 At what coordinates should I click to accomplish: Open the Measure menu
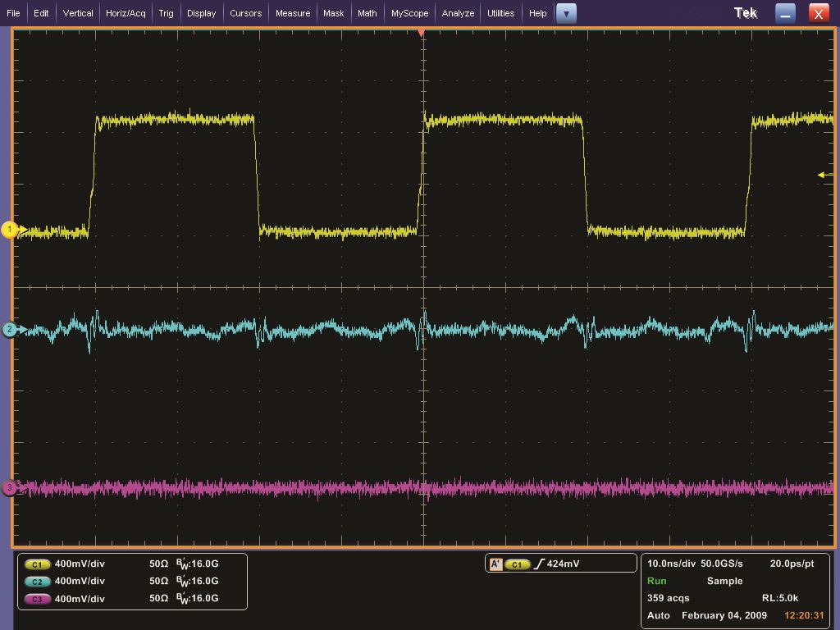(x=293, y=13)
